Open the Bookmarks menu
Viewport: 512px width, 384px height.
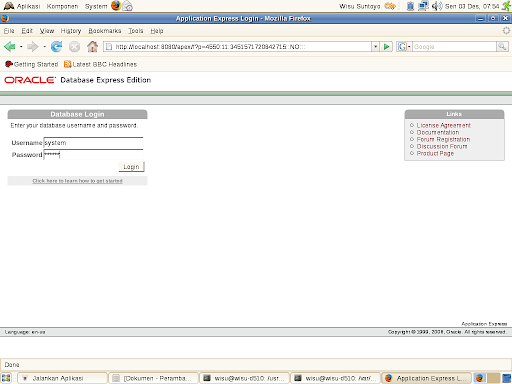(105, 31)
